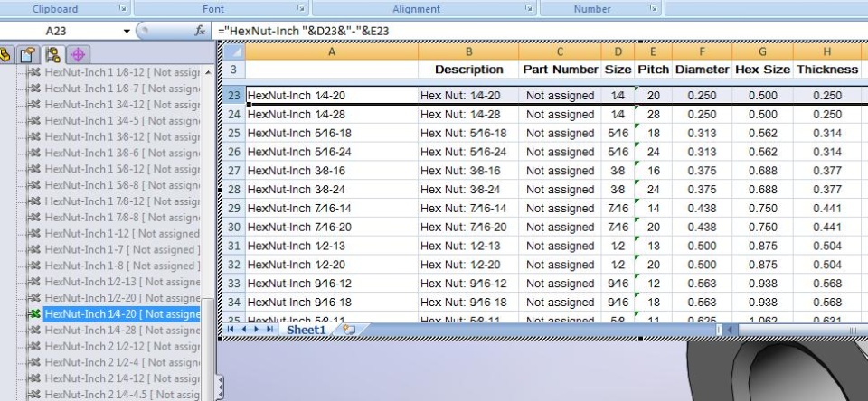Switch to the Sheet1 tab

tap(307, 330)
